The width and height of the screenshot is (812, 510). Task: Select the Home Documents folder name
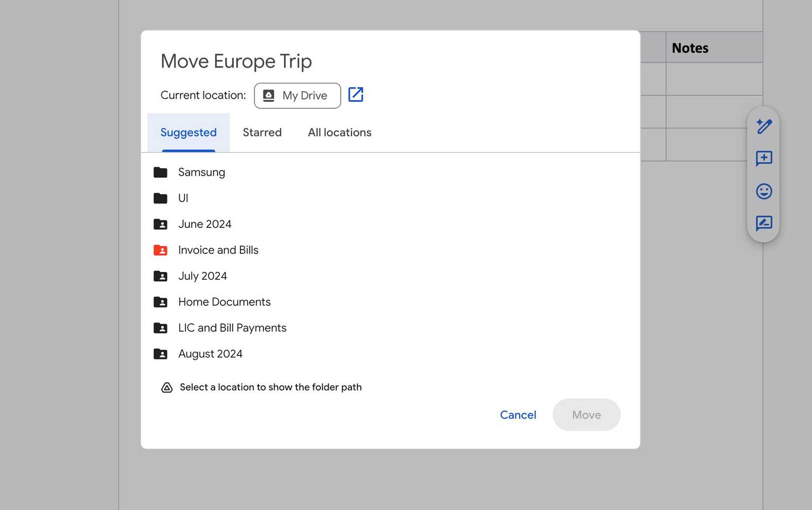(x=224, y=302)
